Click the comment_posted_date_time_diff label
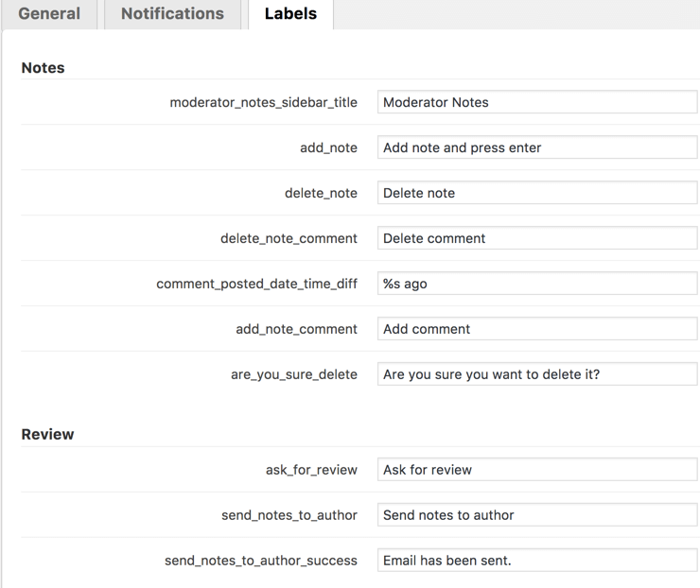Screen dimensions: 700x588 click(x=256, y=284)
